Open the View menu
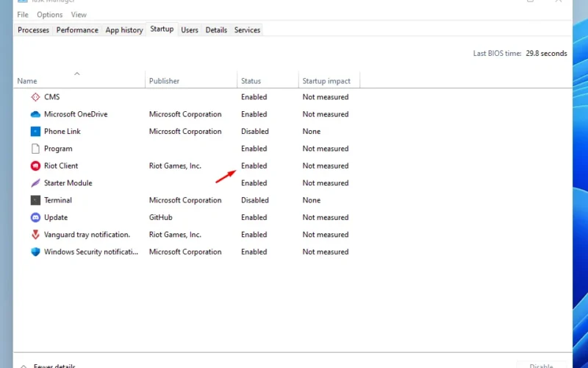 (x=79, y=15)
